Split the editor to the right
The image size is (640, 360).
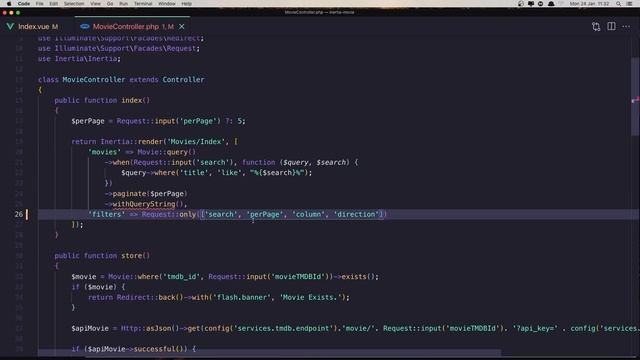(611, 27)
